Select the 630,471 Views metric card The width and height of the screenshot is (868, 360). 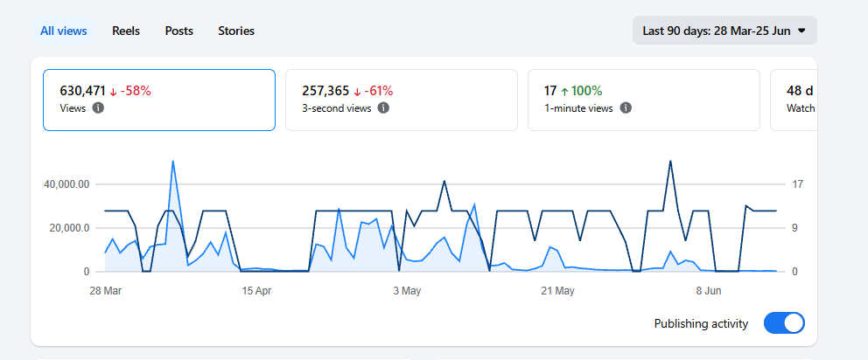click(x=159, y=100)
